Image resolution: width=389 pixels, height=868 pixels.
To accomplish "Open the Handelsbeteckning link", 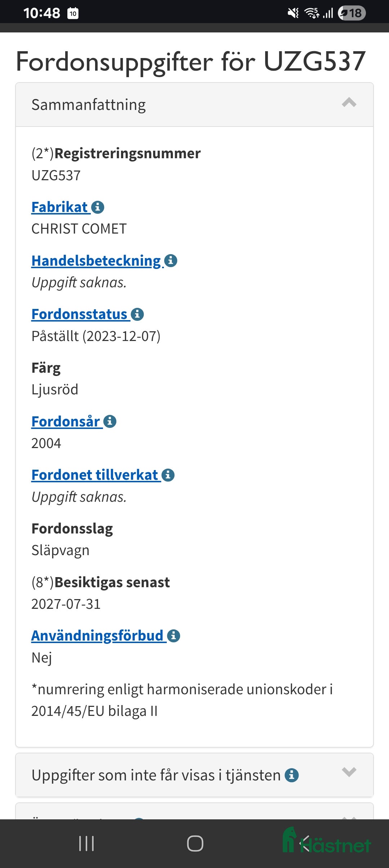I will [95, 261].
